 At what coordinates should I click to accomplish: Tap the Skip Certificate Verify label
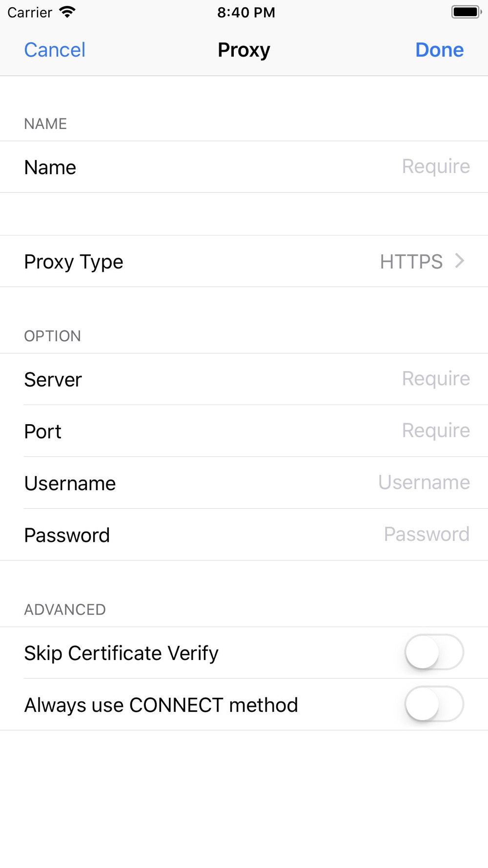(x=121, y=653)
